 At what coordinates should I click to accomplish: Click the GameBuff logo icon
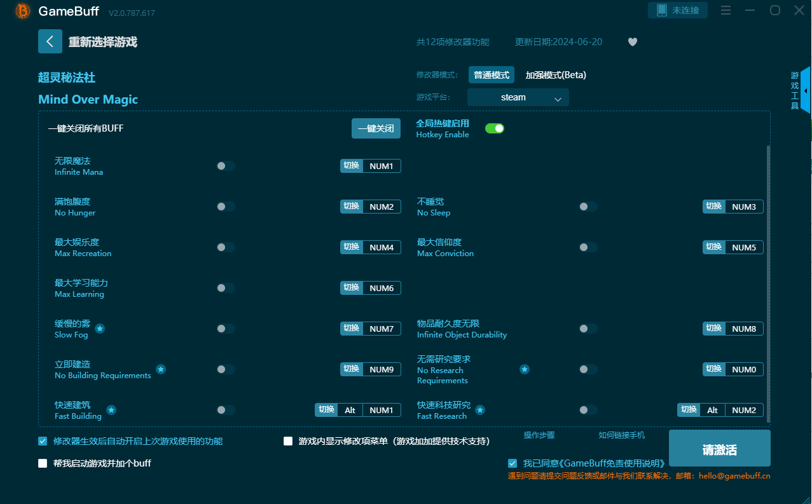point(22,11)
